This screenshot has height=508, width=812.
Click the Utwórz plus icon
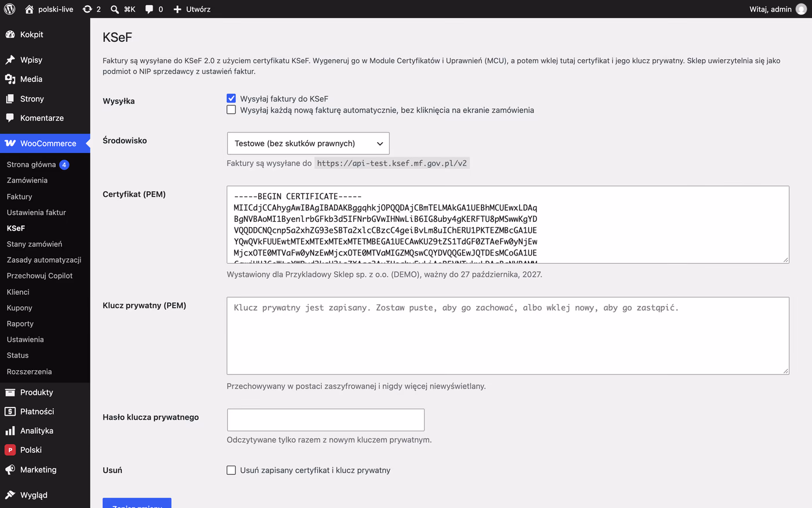pyautogui.click(x=177, y=9)
